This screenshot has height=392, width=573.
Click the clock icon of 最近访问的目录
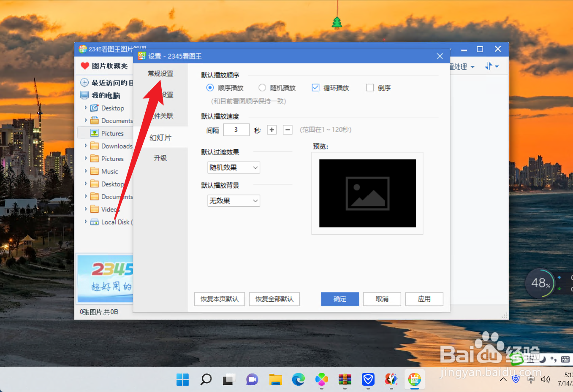click(84, 83)
